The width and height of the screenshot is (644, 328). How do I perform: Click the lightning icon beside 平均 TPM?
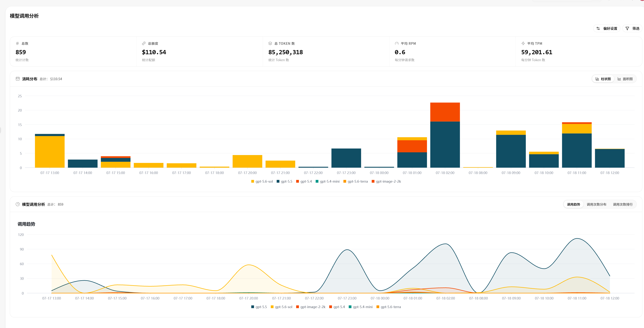(x=523, y=44)
